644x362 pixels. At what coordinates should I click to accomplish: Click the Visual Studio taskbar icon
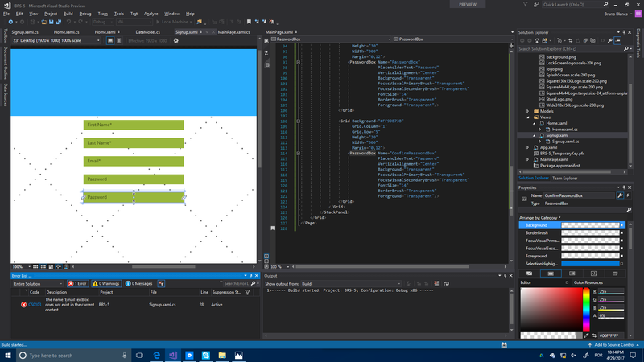pos(173,355)
